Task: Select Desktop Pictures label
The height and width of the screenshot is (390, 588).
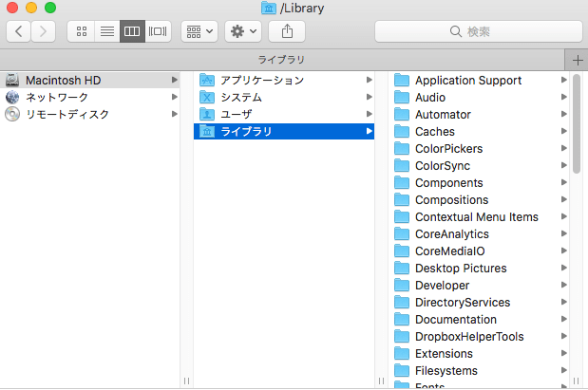Action: click(x=461, y=269)
